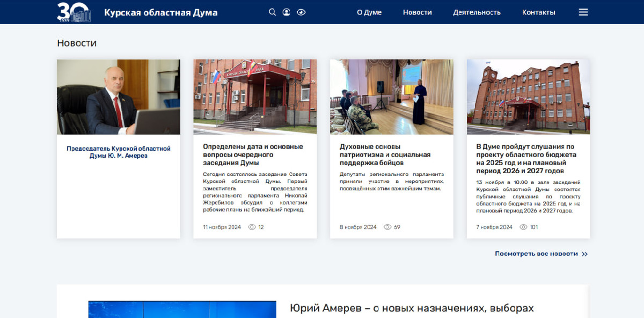
Task: Open the Деятельность menu item
Action: 477,12
